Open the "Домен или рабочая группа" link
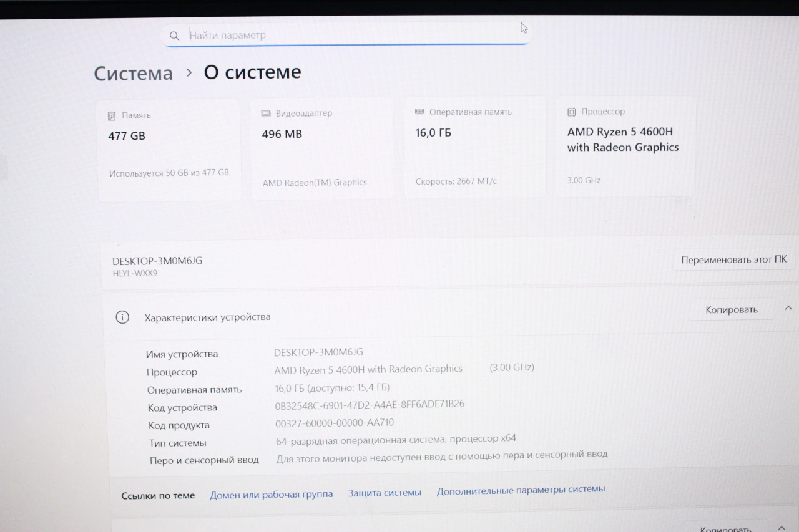 click(271, 494)
